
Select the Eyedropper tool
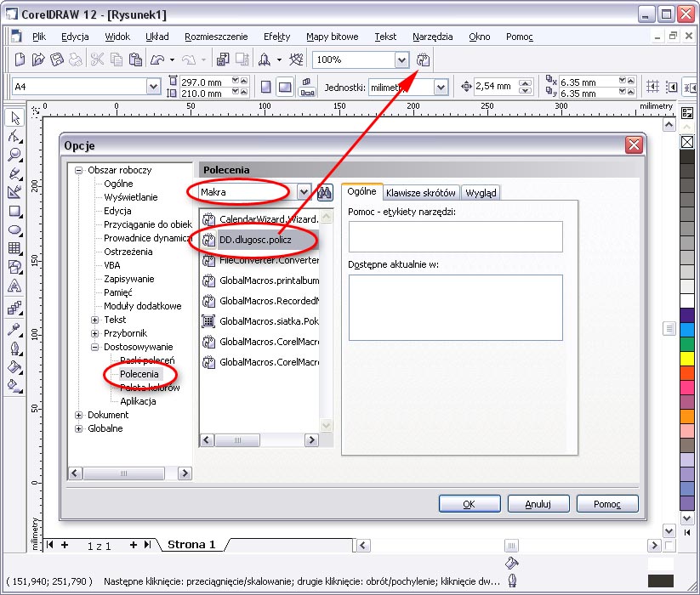[x=14, y=329]
